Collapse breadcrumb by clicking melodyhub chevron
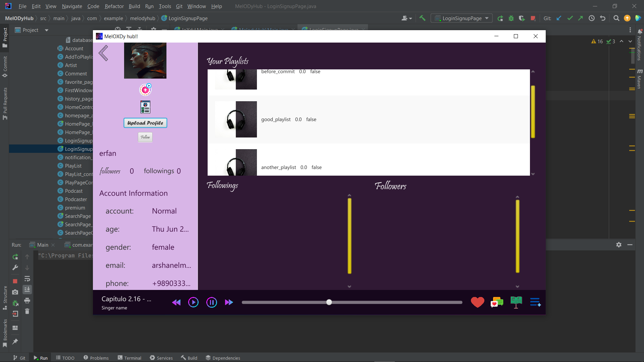The width and height of the screenshot is (644, 362). 158,18
